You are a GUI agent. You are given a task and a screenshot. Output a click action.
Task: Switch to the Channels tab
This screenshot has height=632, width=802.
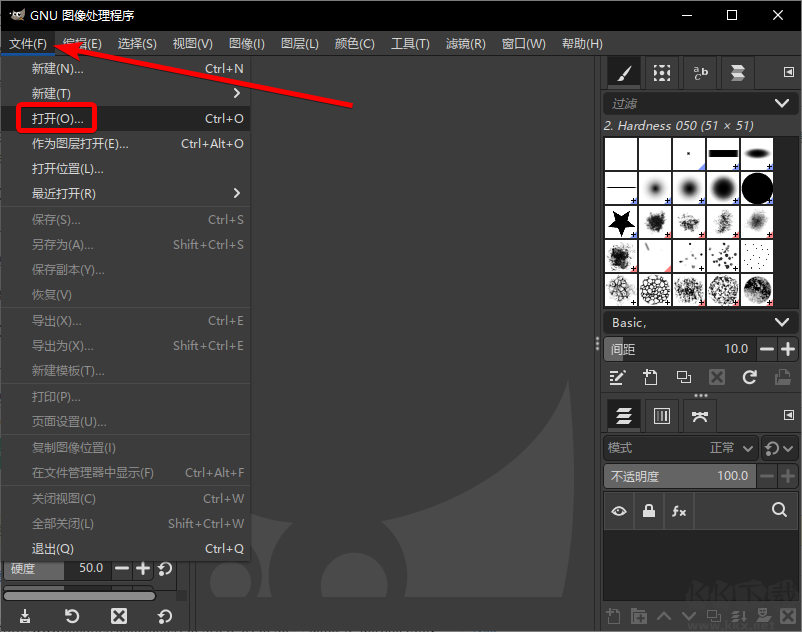[662, 416]
